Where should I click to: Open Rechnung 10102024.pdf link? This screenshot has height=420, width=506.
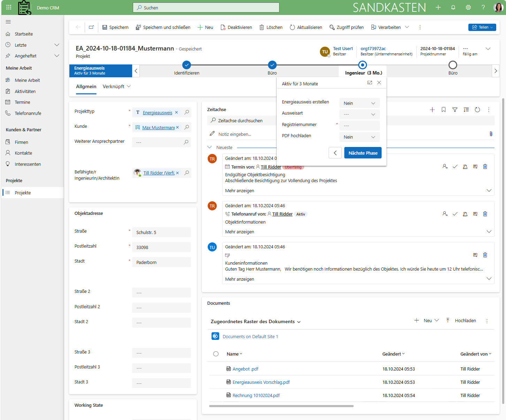(x=256, y=395)
